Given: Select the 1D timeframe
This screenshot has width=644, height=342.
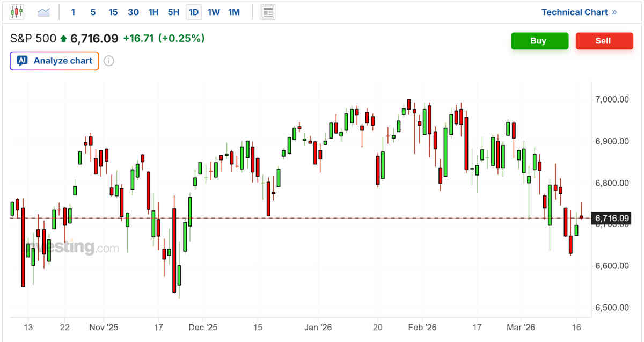Looking at the screenshot, I should click(193, 12).
